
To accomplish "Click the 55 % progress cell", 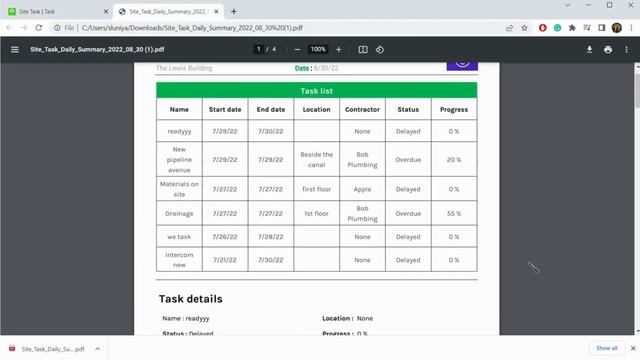I will click(x=454, y=213).
